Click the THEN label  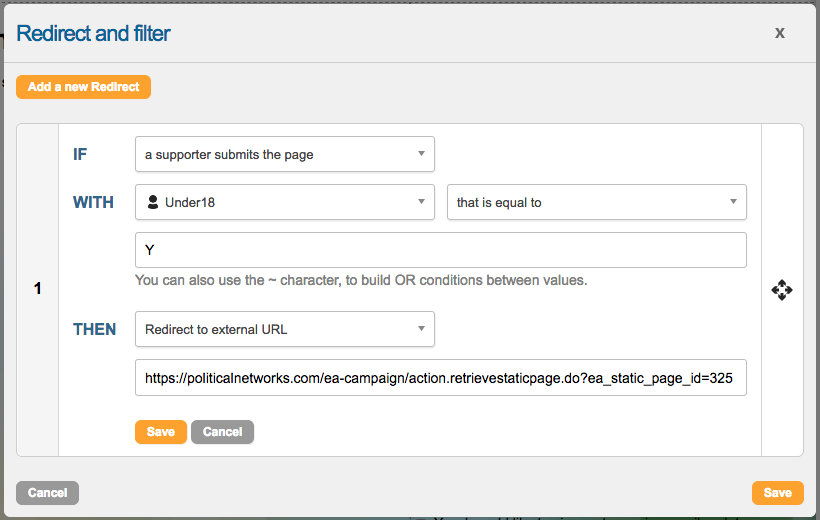[95, 329]
